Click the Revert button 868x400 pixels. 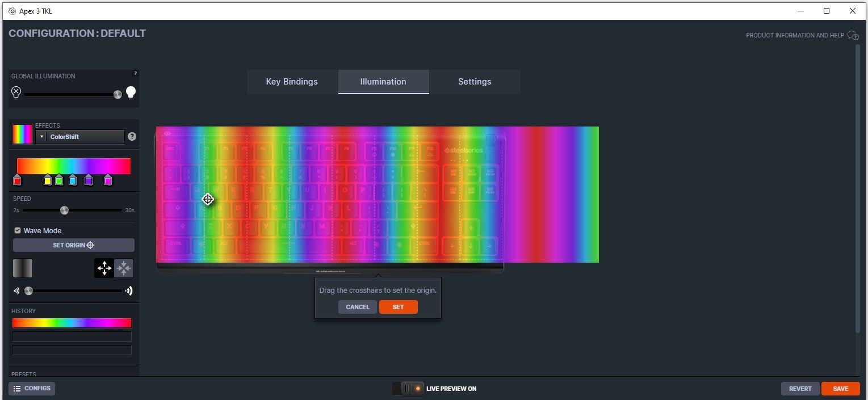(800, 389)
